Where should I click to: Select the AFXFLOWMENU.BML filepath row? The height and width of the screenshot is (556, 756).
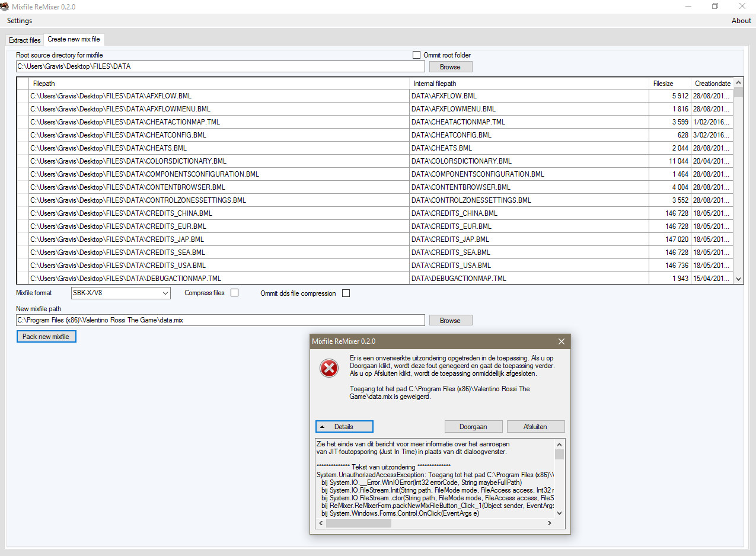219,109
